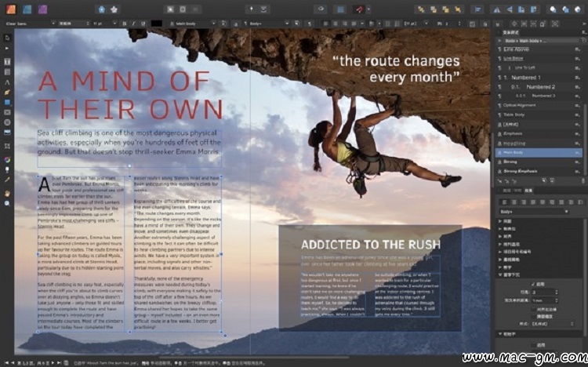Open the drop caps style [无样式] dropdown
The height and width of the screenshot is (367, 588).
point(552,324)
